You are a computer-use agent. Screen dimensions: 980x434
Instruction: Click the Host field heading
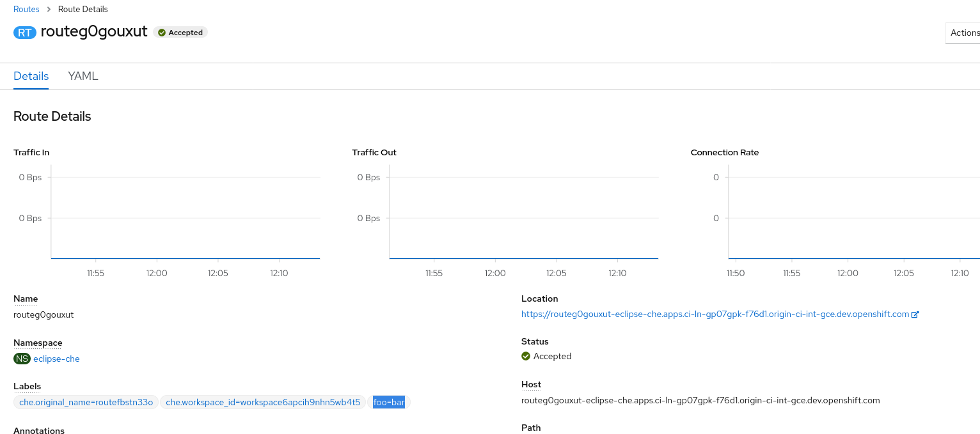tap(531, 384)
